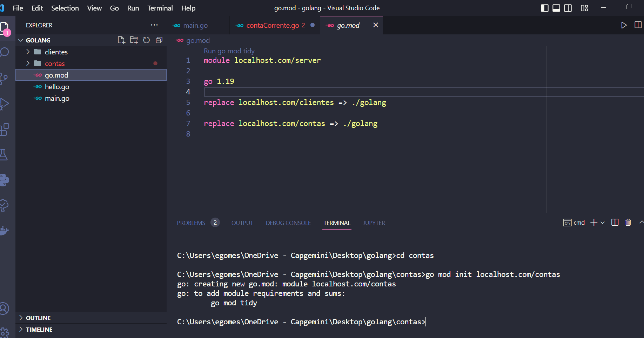Open the Accounts icon in activity bar

(4, 309)
